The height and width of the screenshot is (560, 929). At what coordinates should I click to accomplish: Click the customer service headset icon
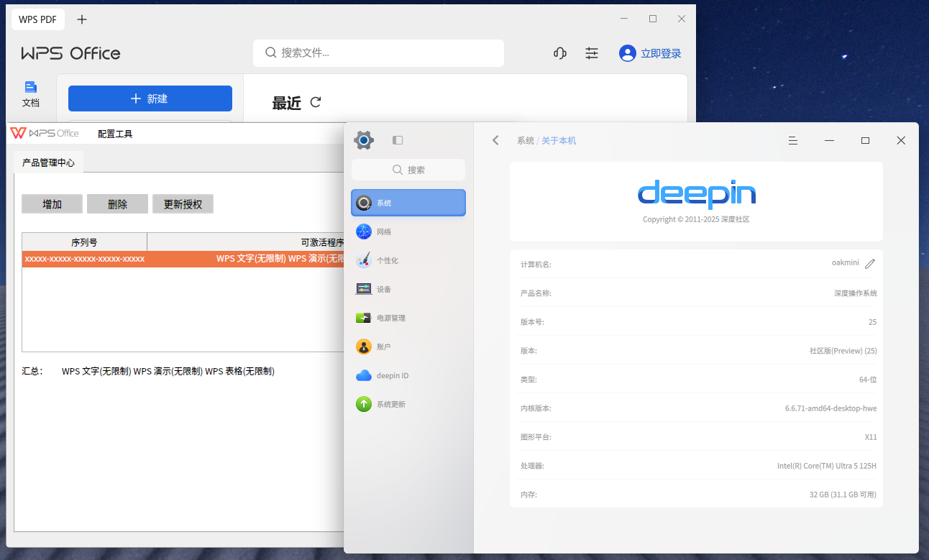(559, 53)
